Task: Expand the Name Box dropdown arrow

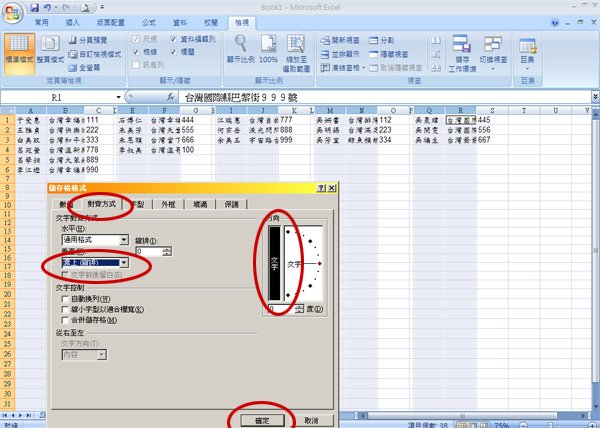Action: click(118, 98)
